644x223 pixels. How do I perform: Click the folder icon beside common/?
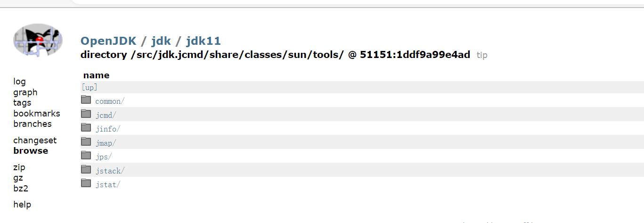[86, 100]
